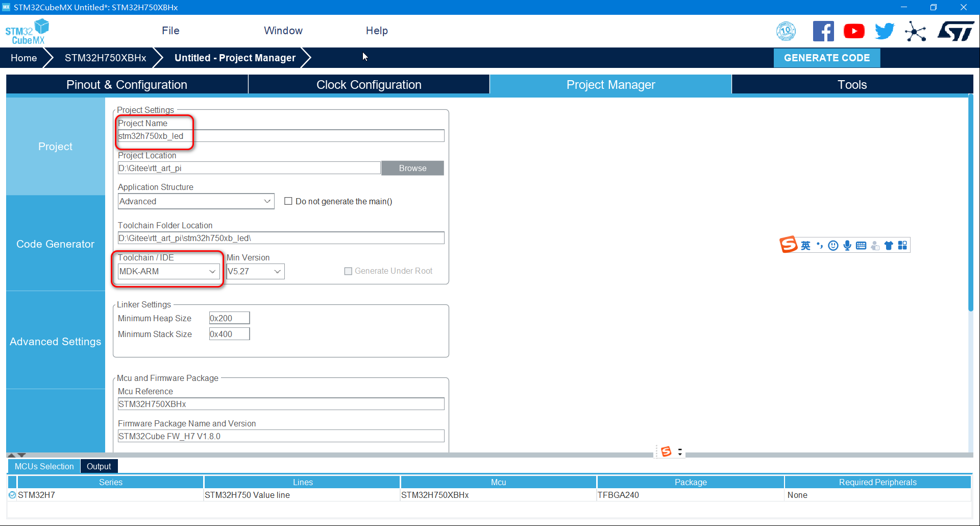This screenshot has height=526, width=980.
Task: Go to STM32H750XBHx breadcrumb
Action: click(105, 58)
